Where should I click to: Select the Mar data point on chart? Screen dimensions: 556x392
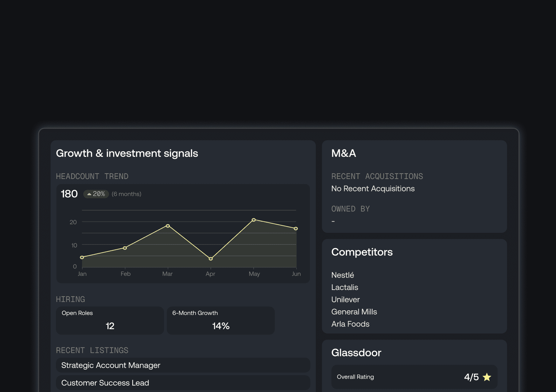point(168,226)
